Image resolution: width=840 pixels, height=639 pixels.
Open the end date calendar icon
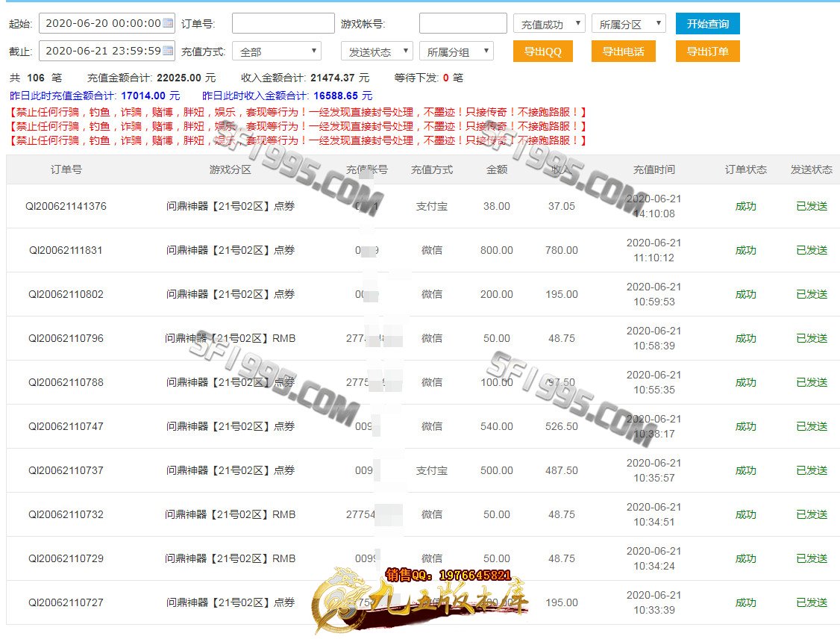168,51
